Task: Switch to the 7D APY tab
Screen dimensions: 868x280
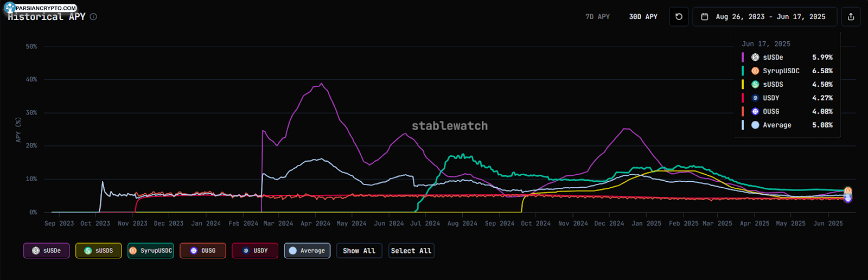Action: [x=597, y=17]
